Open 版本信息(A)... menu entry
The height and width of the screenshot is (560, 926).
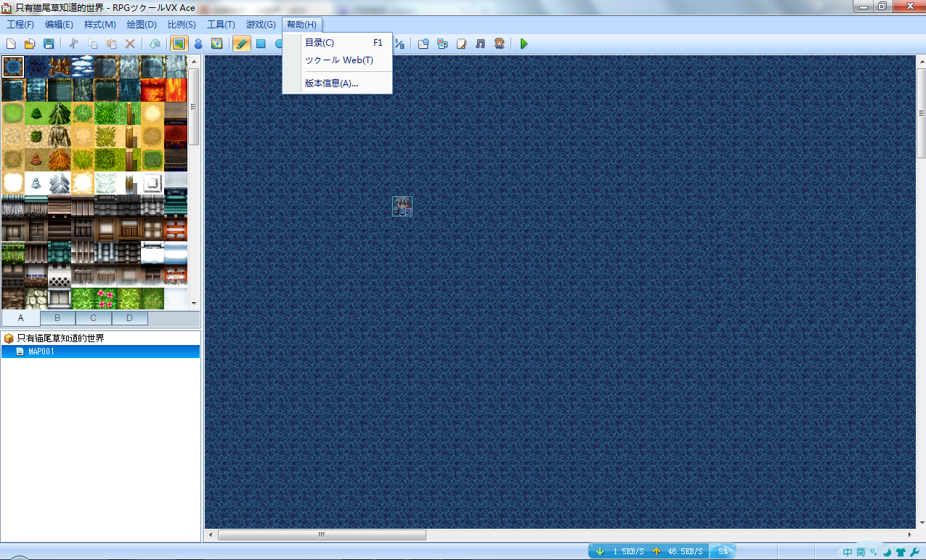pyautogui.click(x=331, y=83)
